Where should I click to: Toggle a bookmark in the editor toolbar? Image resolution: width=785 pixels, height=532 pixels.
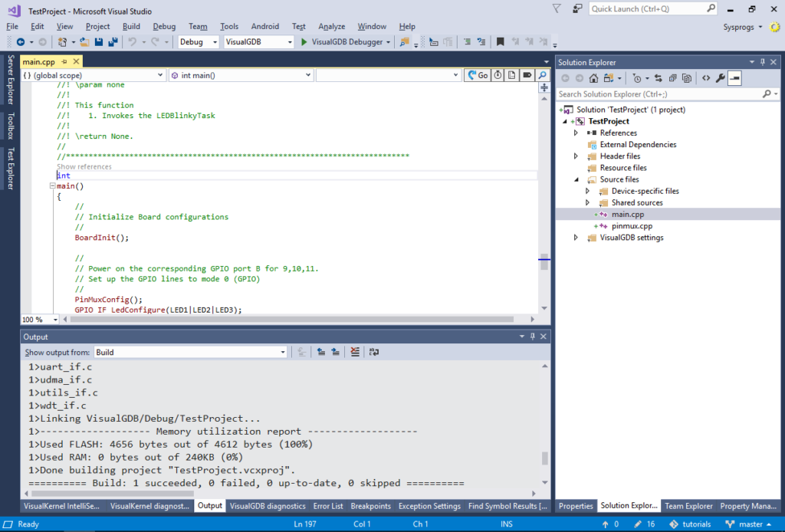coord(501,42)
